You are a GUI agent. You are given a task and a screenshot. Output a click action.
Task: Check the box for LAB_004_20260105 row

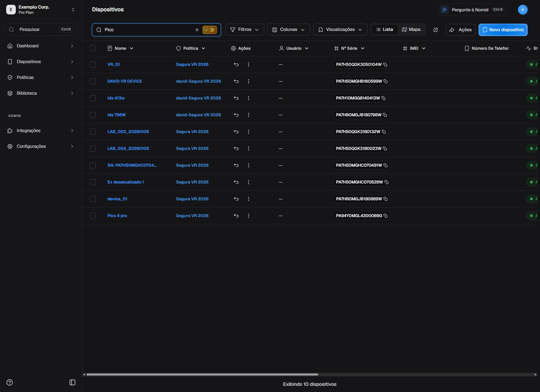tap(93, 149)
